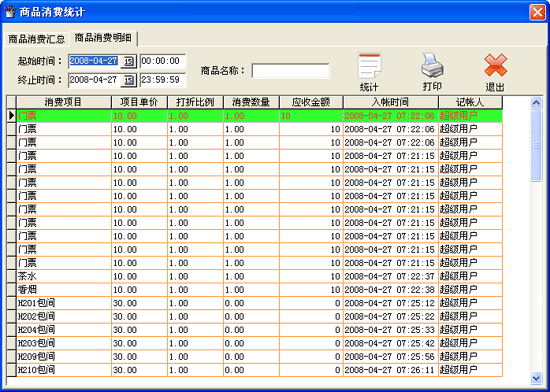Click timestamp 2008-04-27 07:22:37
The height and width of the screenshot is (392, 550).
389,276
